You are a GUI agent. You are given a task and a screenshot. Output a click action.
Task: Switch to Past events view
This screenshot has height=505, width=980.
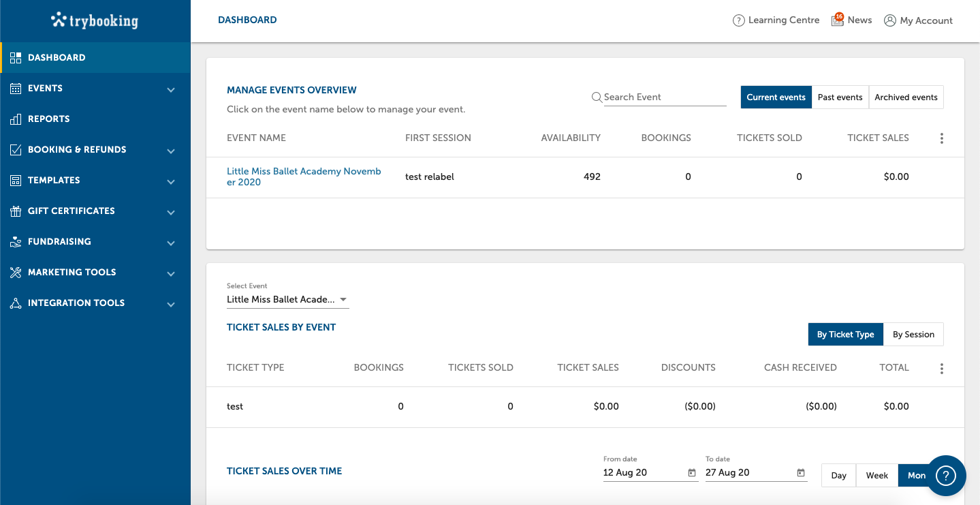pos(840,97)
